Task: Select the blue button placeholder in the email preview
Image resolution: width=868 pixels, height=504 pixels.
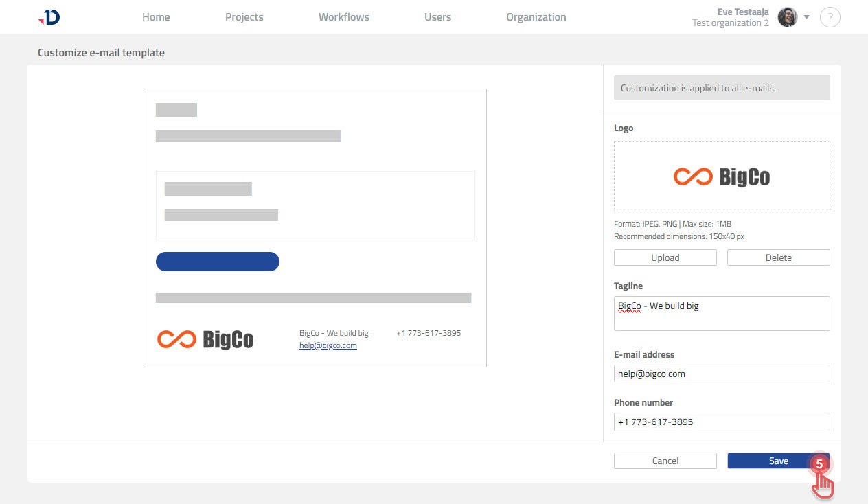Action: pyautogui.click(x=218, y=262)
